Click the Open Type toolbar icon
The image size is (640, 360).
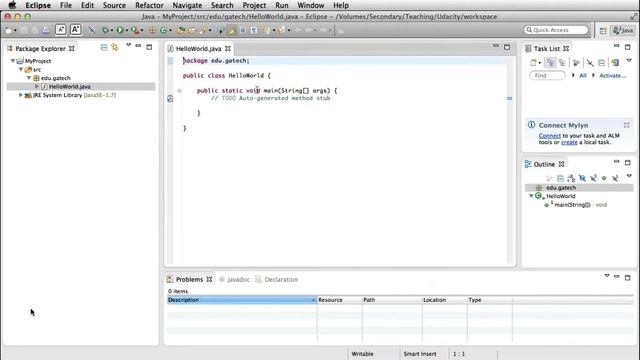(x=181, y=30)
